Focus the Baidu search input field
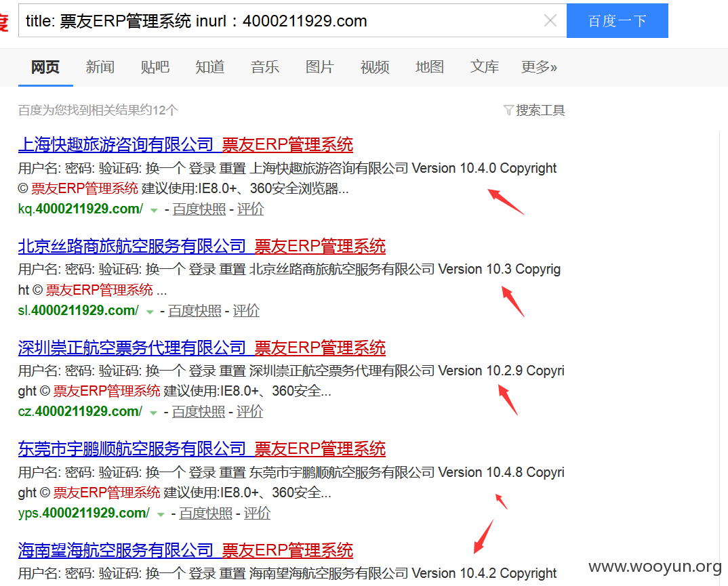The image size is (728, 586). 293,20
